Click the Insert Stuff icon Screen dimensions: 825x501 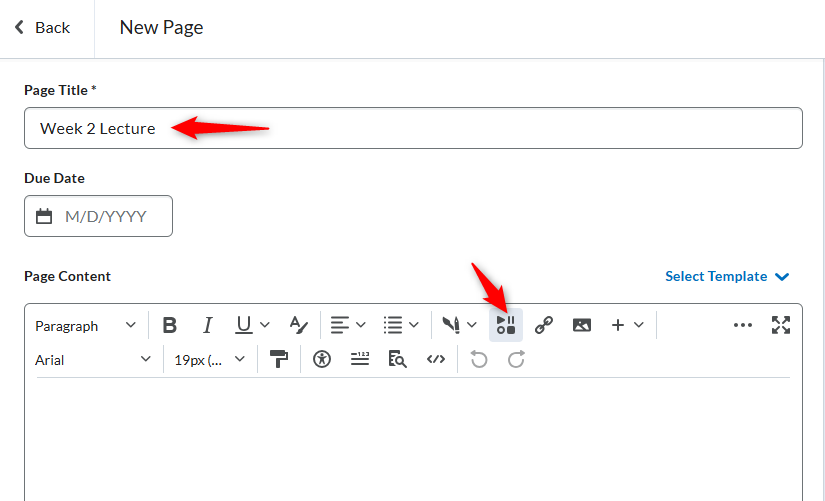[x=506, y=325]
